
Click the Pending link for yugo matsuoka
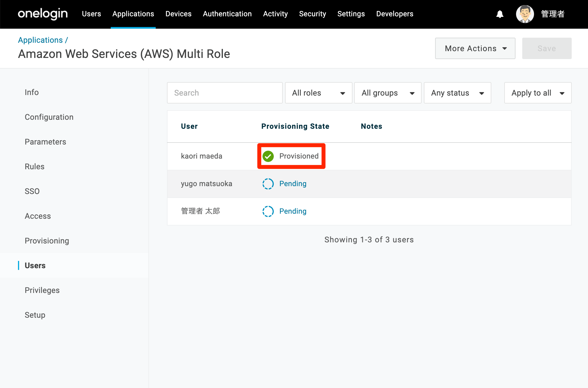pyautogui.click(x=293, y=184)
